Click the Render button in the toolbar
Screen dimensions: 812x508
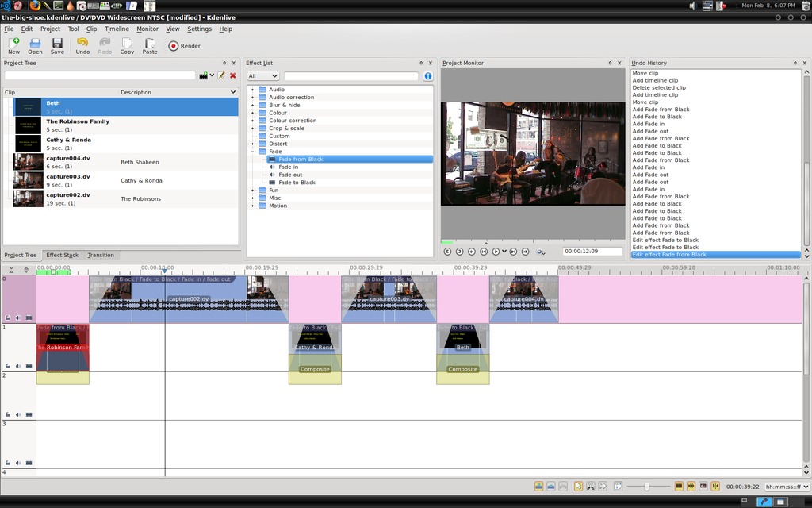click(184, 46)
